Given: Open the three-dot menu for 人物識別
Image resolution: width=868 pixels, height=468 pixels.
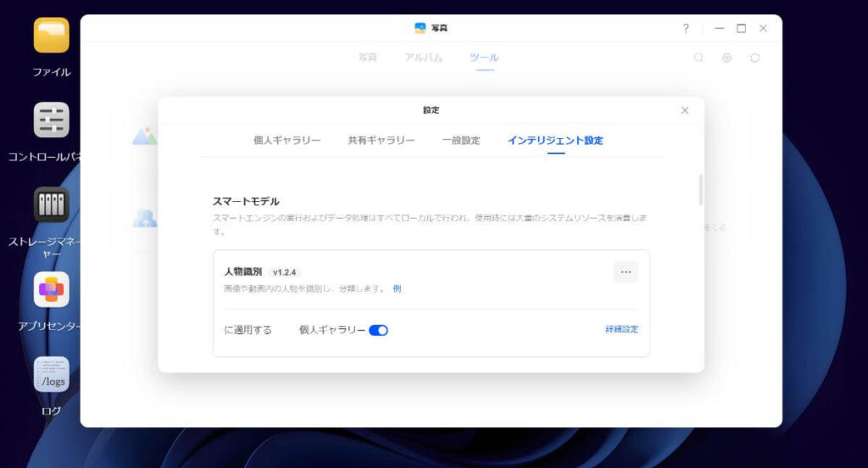Looking at the screenshot, I should [626, 272].
